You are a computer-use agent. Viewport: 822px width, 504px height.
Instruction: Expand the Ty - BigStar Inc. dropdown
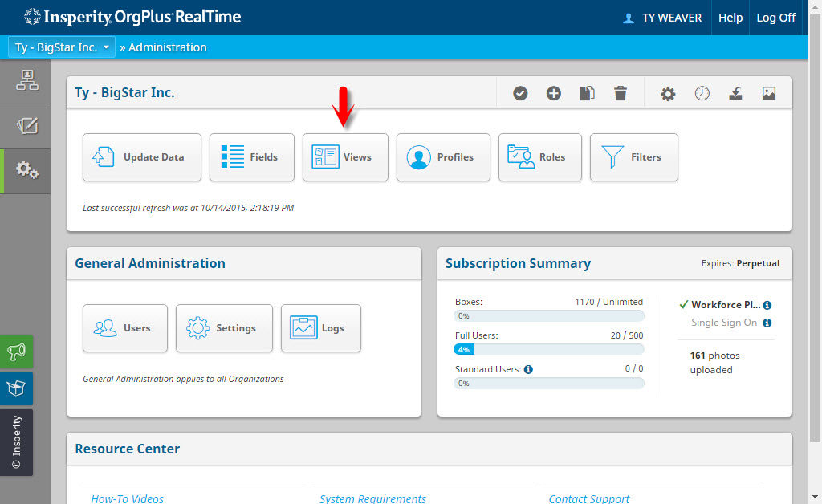coord(62,47)
